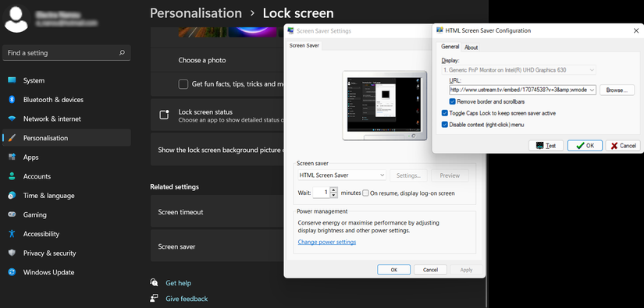Uncheck 'Disable context (right-click) menu'
The image size is (644, 308).
tap(444, 125)
